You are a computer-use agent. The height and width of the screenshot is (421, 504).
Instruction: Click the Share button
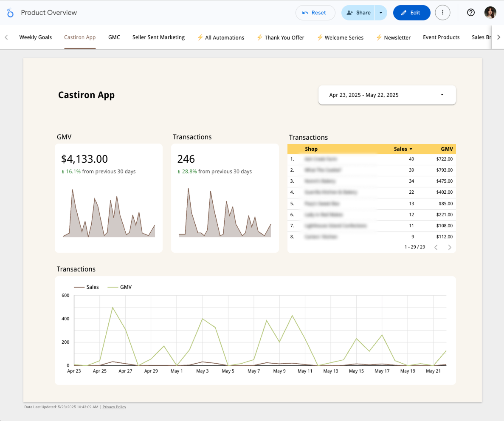tap(358, 13)
